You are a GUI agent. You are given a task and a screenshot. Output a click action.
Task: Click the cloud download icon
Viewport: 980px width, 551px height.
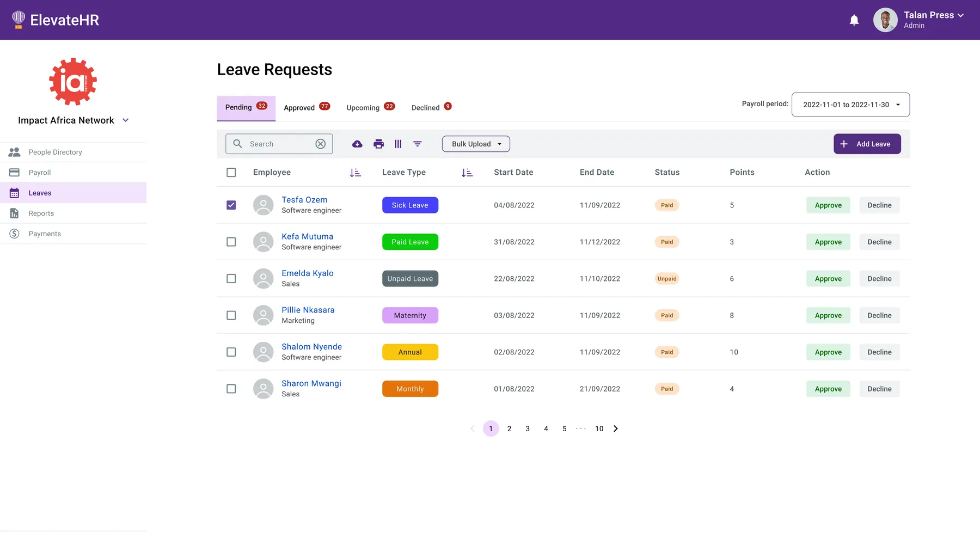tap(357, 144)
